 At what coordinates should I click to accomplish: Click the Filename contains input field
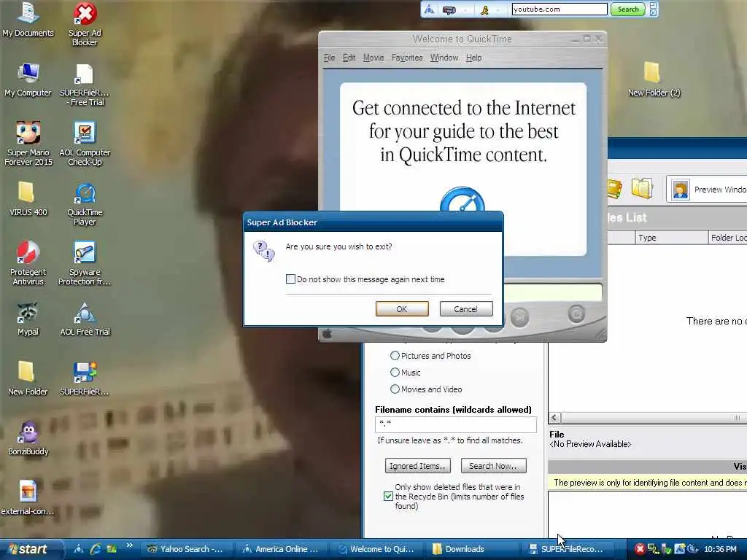(455, 424)
